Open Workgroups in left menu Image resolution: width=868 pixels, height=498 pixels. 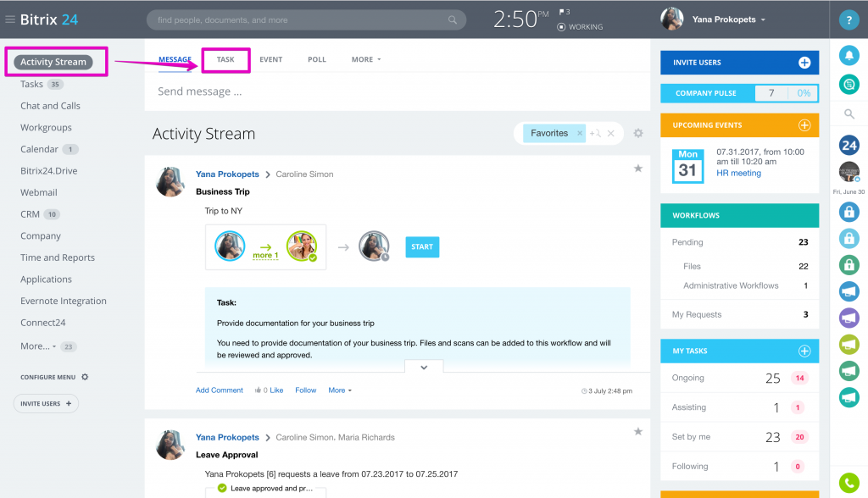point(46,127)
